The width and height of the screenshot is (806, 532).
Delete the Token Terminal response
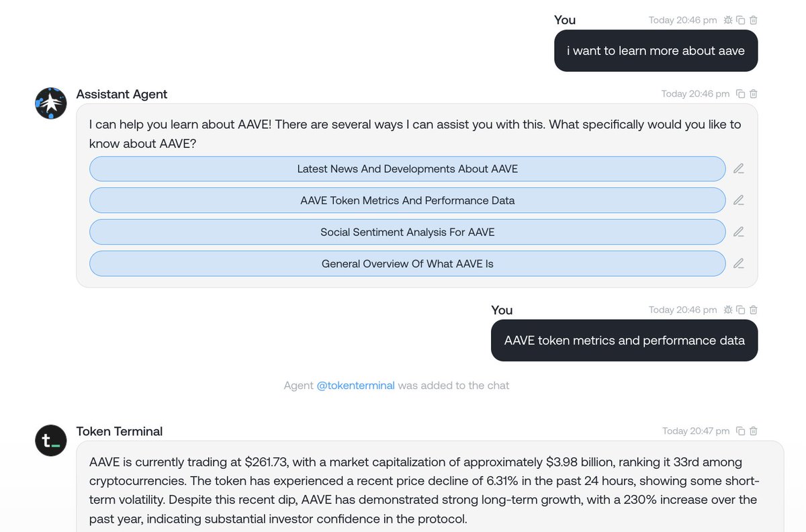coord(753,431)
